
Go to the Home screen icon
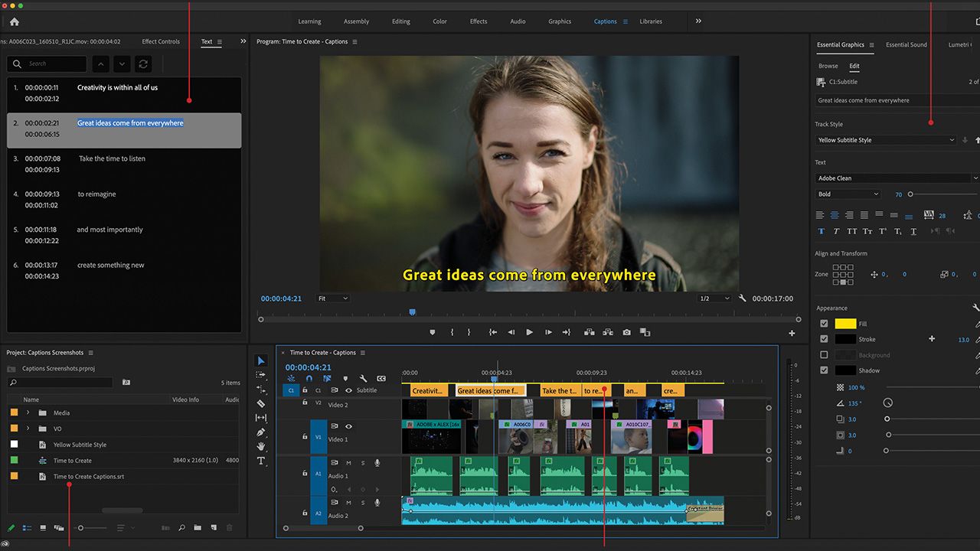click(x=14, y=21)
